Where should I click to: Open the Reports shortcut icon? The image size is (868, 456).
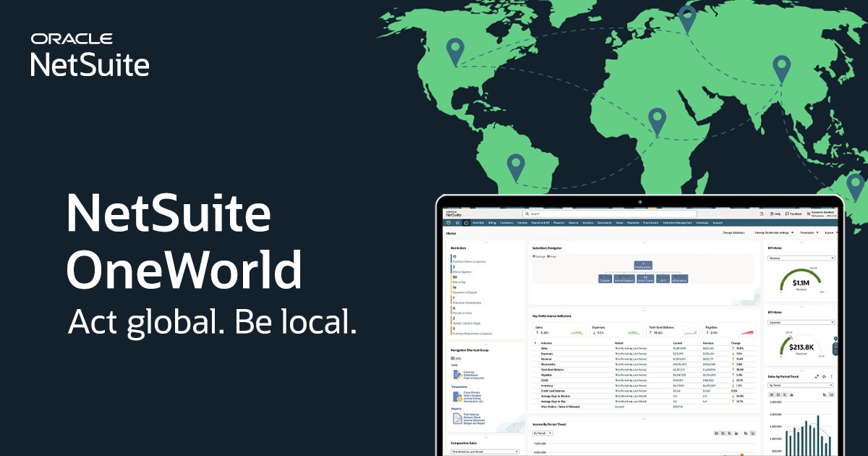coord(457,418)
